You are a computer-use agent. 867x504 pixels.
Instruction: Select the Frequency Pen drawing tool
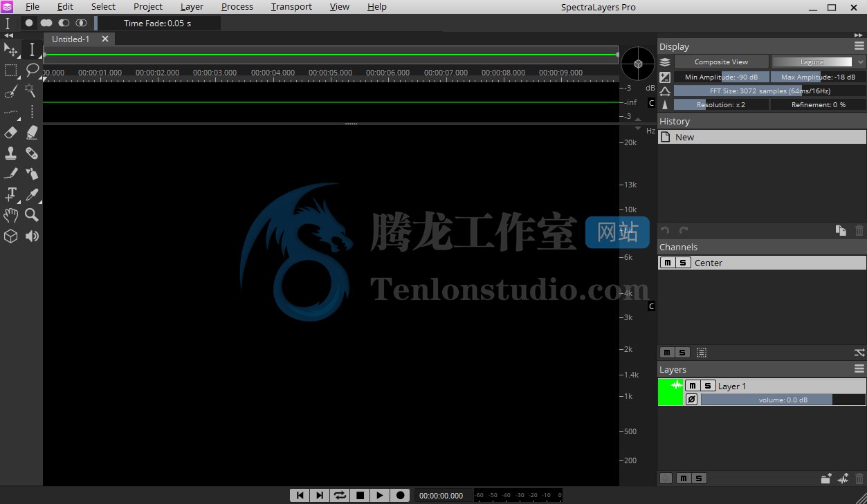point(11,174)
